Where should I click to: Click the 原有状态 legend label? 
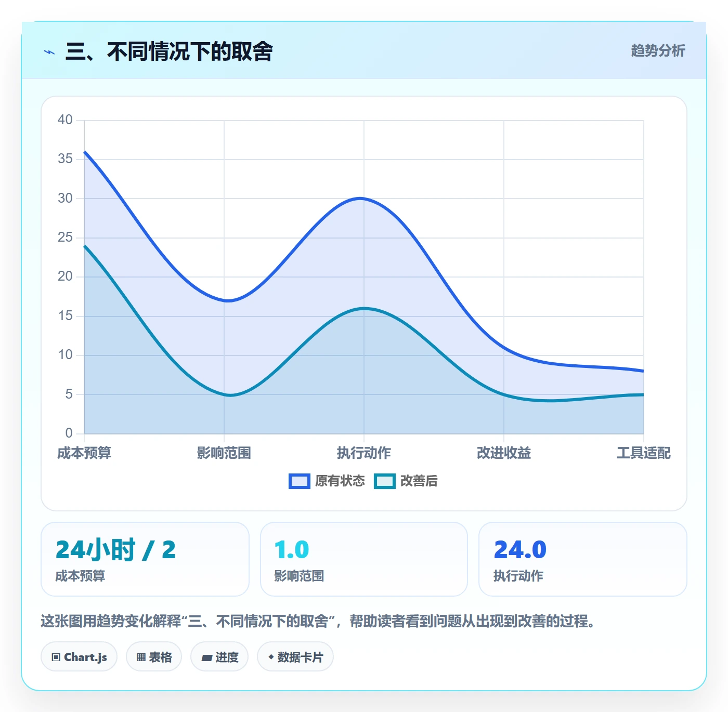(340, 481)
